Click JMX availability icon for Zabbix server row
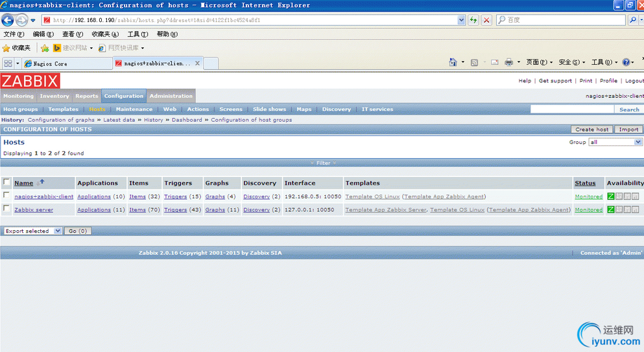The height and width of the screenshot is (352, 644). coord(627,209)
